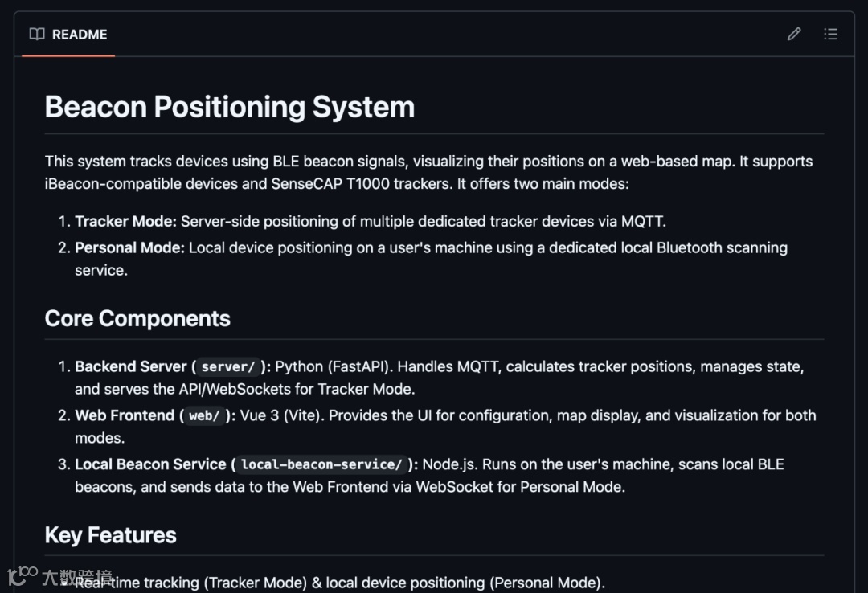The width and height of the screenshot is (868, 593).
Task: Click the Web Frontend list item title
Action: [125, 415]
